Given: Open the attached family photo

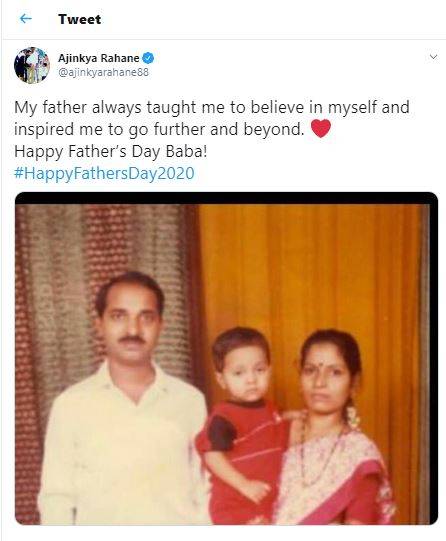Looking at the screenshot, I should [226, 358].
